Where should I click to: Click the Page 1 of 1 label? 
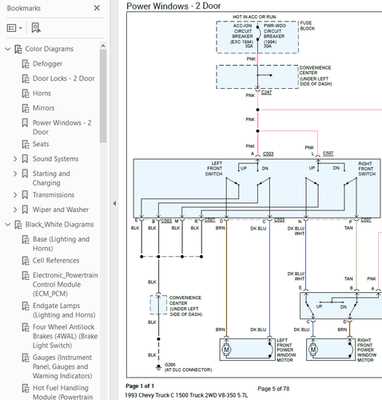(140, 386)
